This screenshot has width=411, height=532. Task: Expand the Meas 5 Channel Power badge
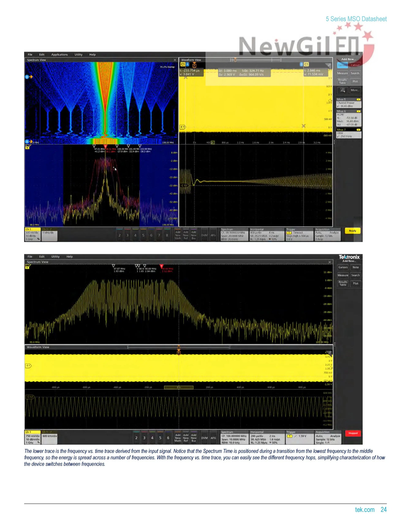pyautogui.click(x=349, y=103)
